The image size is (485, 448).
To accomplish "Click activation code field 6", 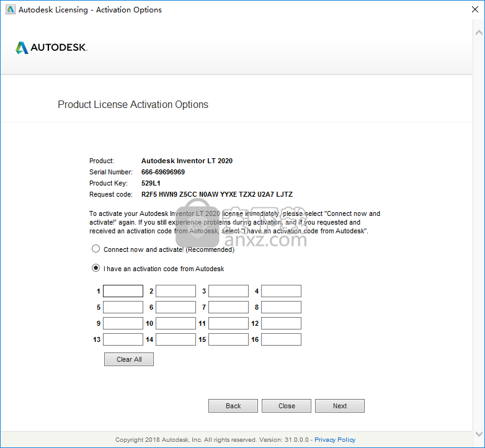I will tap(176, 307).
